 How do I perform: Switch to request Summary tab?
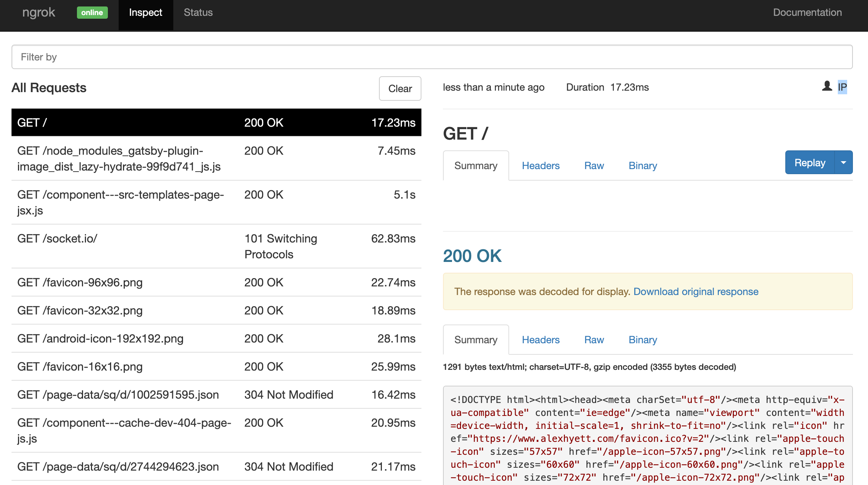(x=476, y=166)
